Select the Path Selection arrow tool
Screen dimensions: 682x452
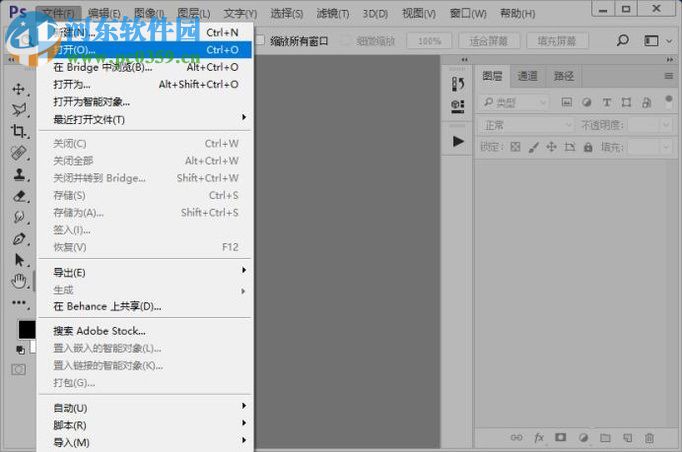click(x=19, y=260)
